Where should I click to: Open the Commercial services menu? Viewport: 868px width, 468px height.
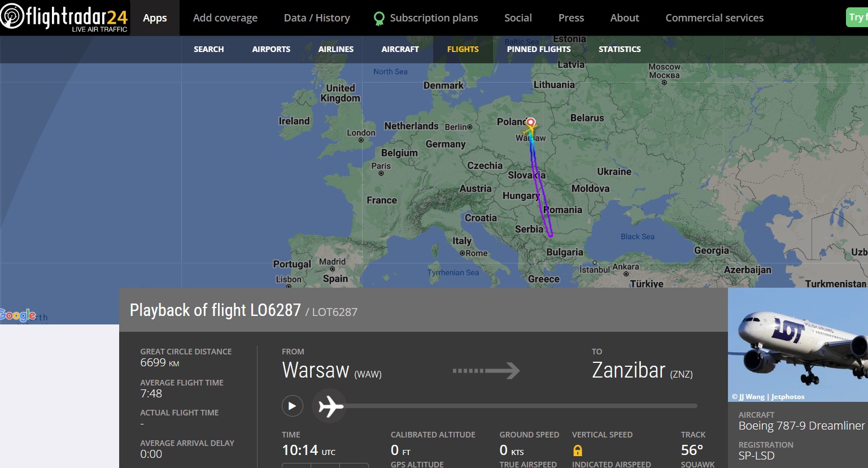tap(714, 18)
